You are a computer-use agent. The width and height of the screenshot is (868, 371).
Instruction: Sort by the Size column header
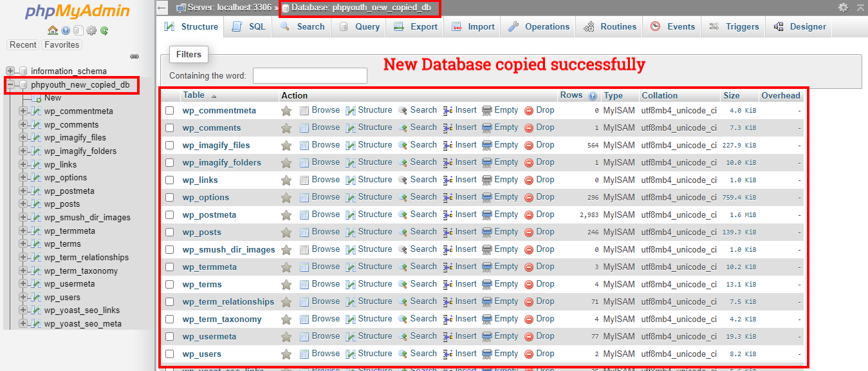(732, 95)
